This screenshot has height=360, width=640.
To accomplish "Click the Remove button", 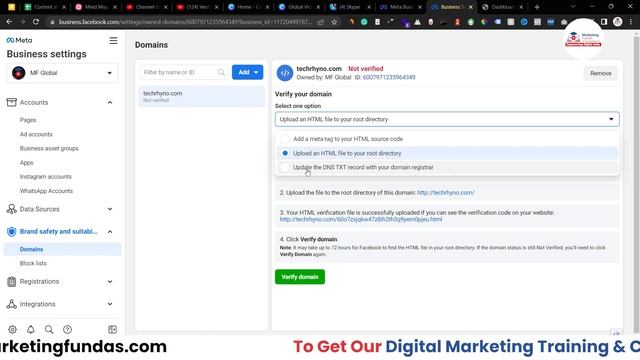I will click(600, 73).
